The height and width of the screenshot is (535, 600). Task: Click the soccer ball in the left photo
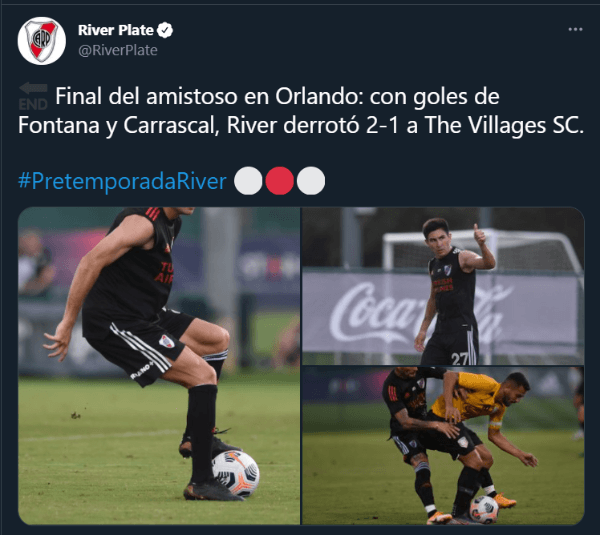[236, 473]
